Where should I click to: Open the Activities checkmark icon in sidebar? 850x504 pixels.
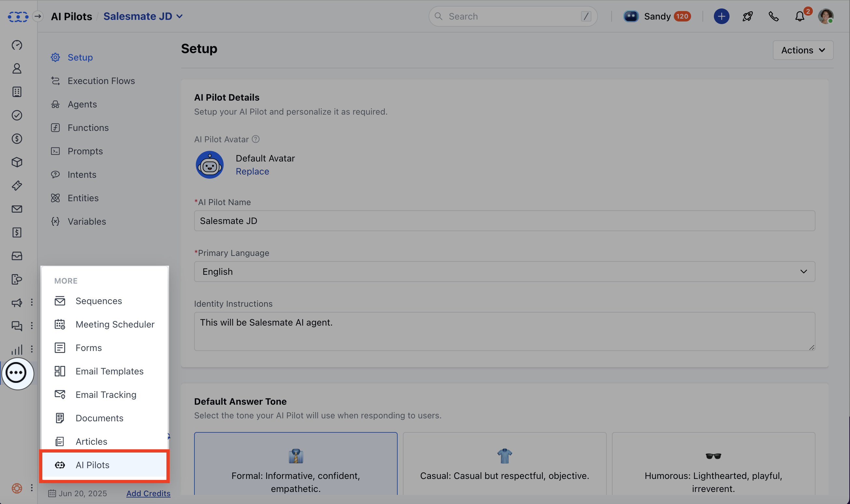coord(17,116)
